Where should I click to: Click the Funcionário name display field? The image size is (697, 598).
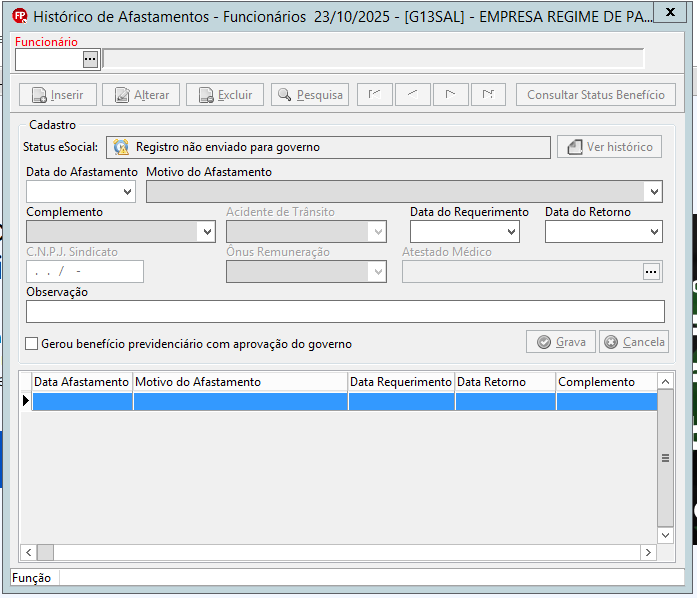(x=373, y=59)
